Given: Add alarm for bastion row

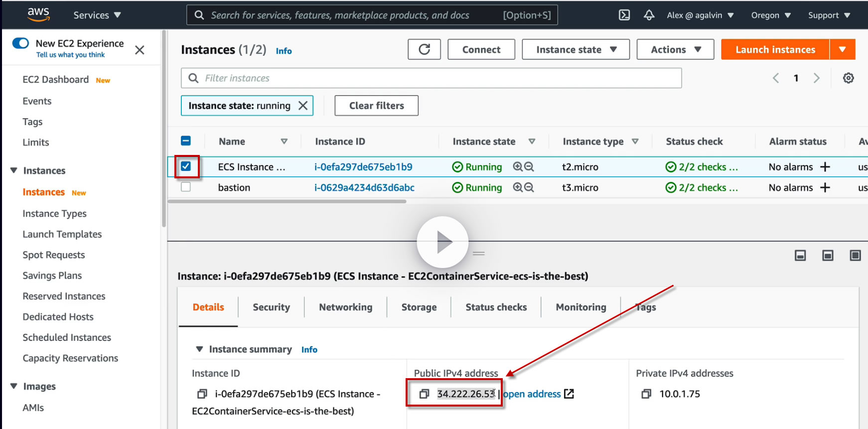Looking at the screenshot, I should tap(825, 187).
